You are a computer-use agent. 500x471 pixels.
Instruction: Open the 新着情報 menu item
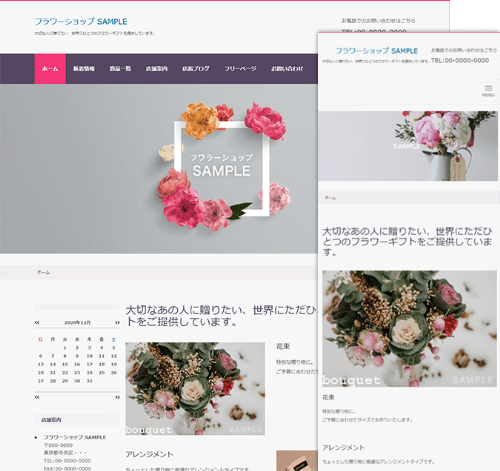click(x=84, y=69)
